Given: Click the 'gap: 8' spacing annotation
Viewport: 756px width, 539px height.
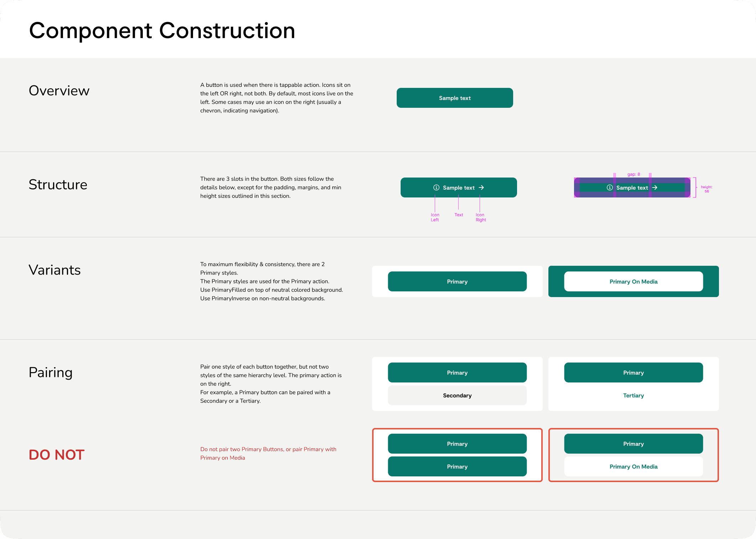Looking at the screenshot, I should pos(634,174).
